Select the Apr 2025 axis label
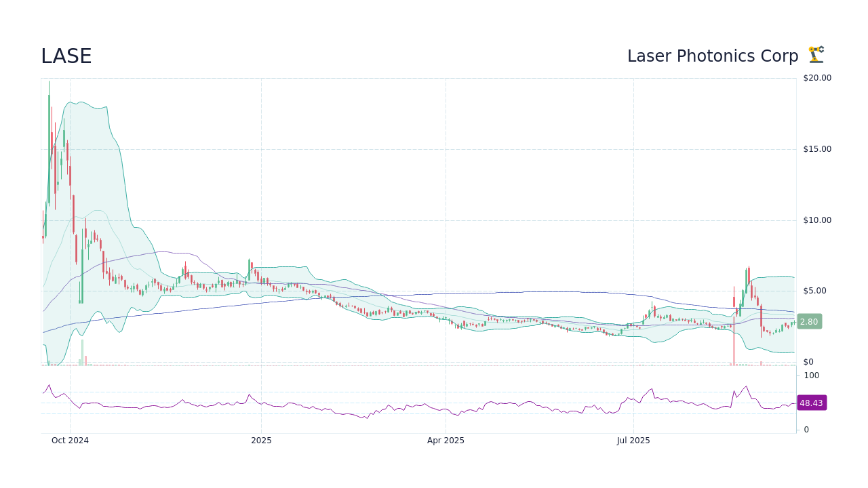Viewport: 868px width, 488px height. point(446,440)
